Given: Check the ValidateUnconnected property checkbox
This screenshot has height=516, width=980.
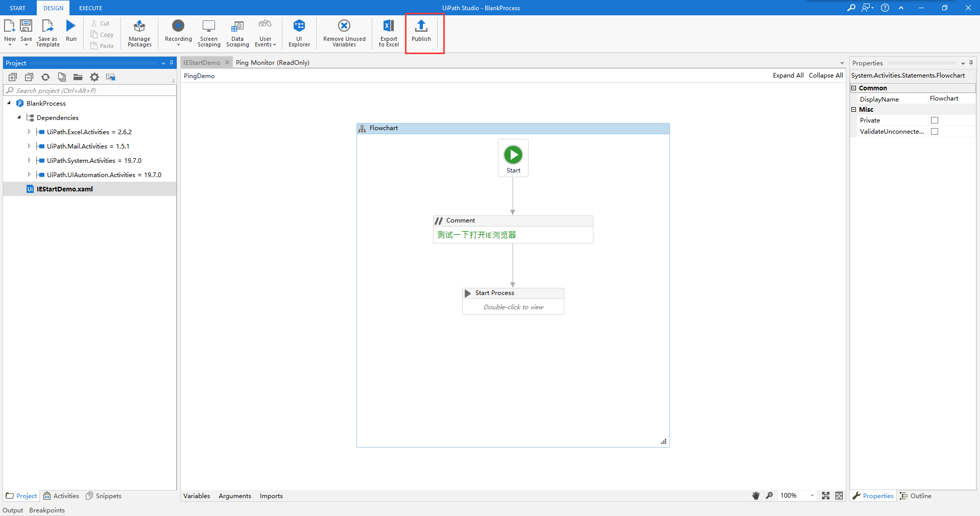Looking at the screenshot, I should click(935, 131).
